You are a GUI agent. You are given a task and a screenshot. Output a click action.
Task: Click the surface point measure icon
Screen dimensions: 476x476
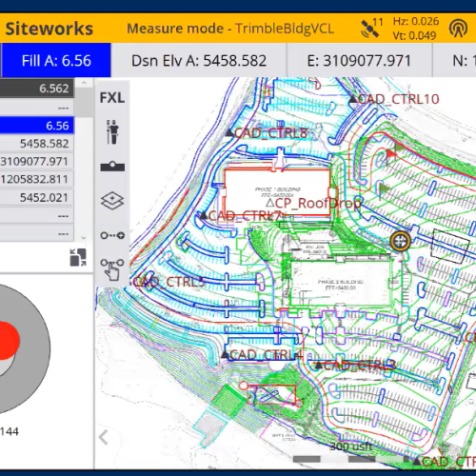tap(112, 166)
